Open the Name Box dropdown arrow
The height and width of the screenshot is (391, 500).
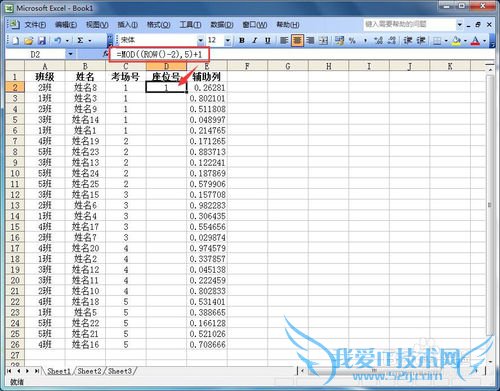tap(70, 54)
